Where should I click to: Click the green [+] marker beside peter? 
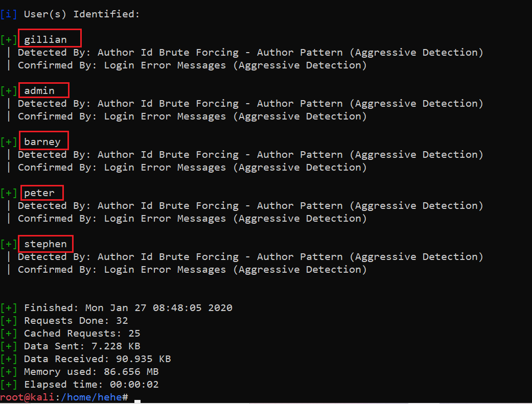[9, 193]
